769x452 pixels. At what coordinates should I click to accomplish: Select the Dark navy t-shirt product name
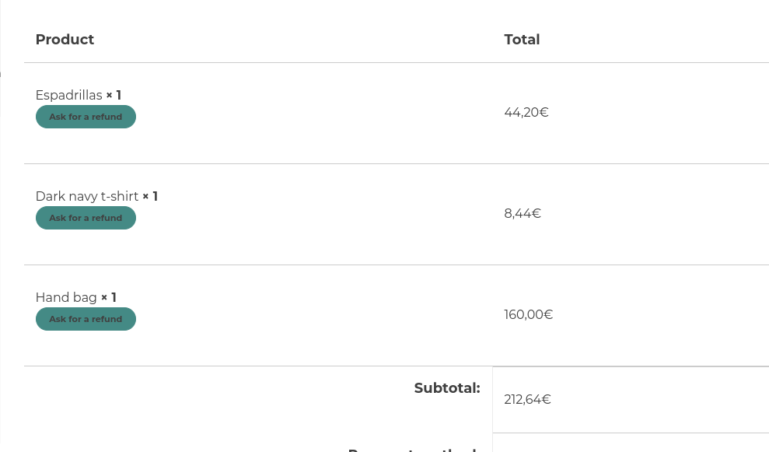click(x=86, y=196)
